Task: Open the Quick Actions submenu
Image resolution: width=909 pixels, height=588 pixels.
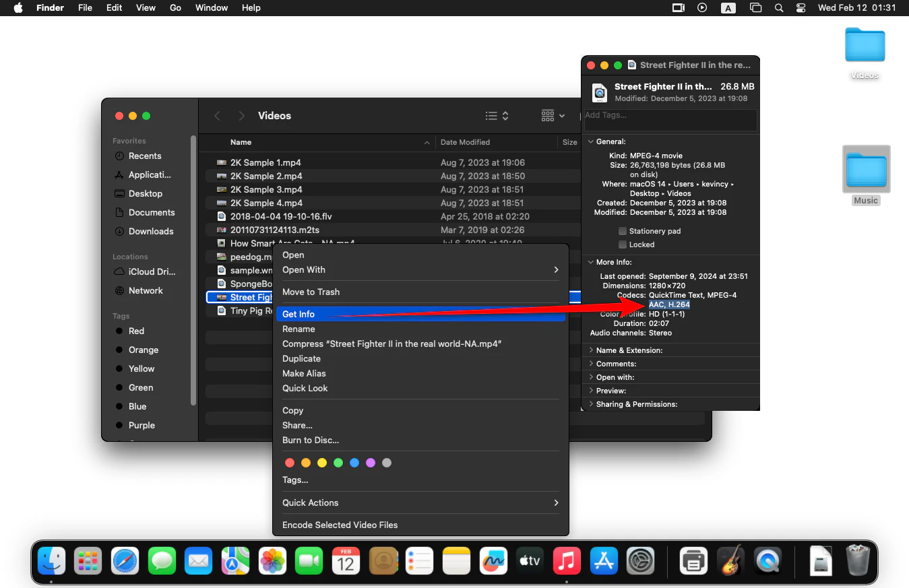Action: coord(420,502)
